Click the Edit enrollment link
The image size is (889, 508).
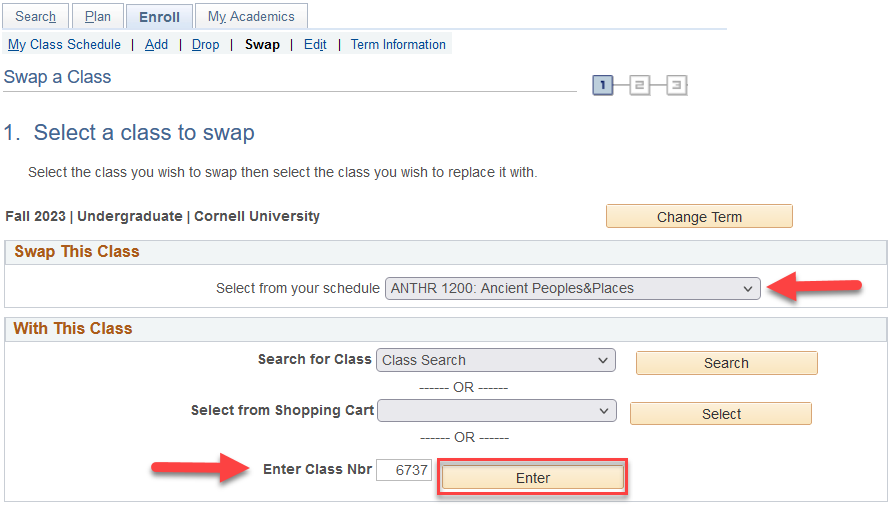315,45
